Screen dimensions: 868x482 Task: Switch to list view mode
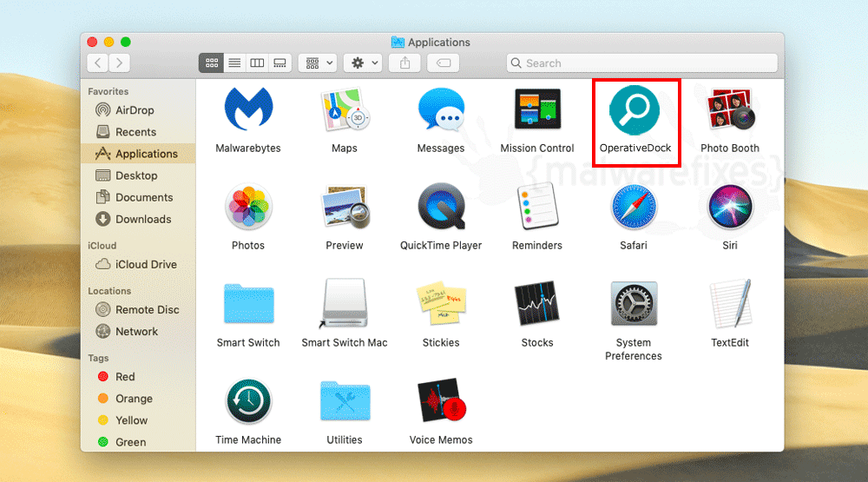(x=234, y=63)
